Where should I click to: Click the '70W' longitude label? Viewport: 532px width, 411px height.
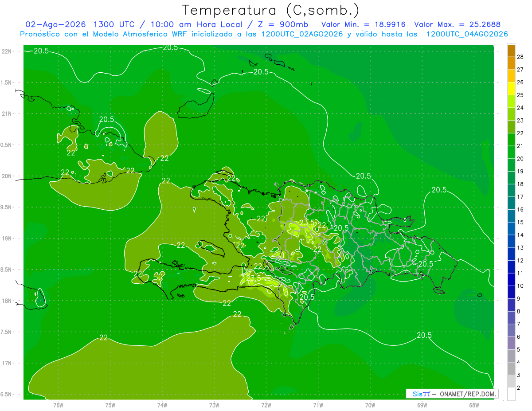click(x=370, y=405)
